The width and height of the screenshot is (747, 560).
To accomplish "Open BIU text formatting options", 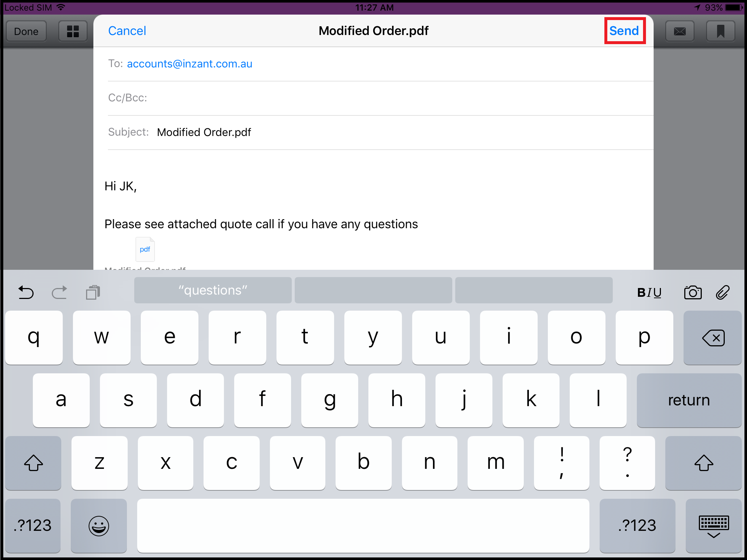I will point(649,292).
